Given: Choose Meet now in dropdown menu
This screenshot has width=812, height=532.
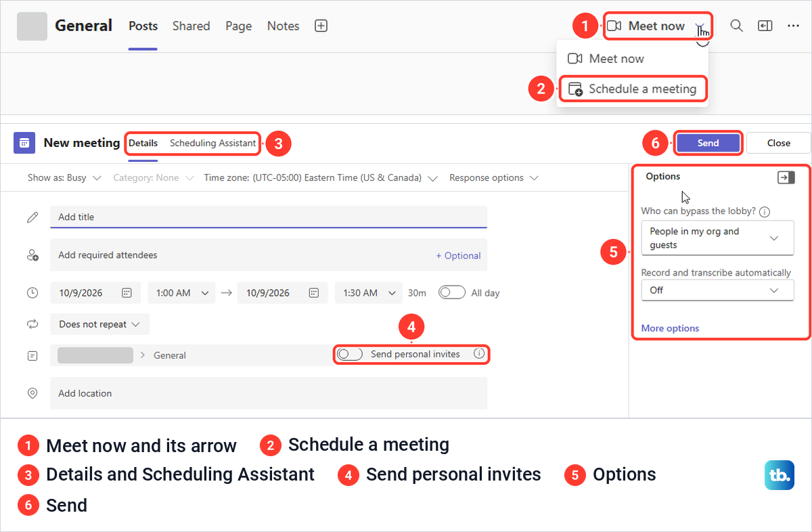Looking at the screenshot, I should point(632,59).
